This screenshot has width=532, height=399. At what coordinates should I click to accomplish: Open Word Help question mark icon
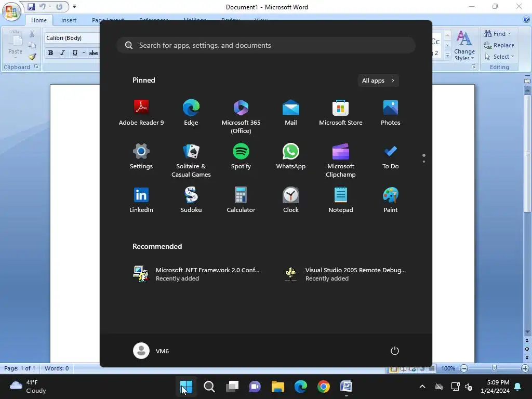click(526, 20)
